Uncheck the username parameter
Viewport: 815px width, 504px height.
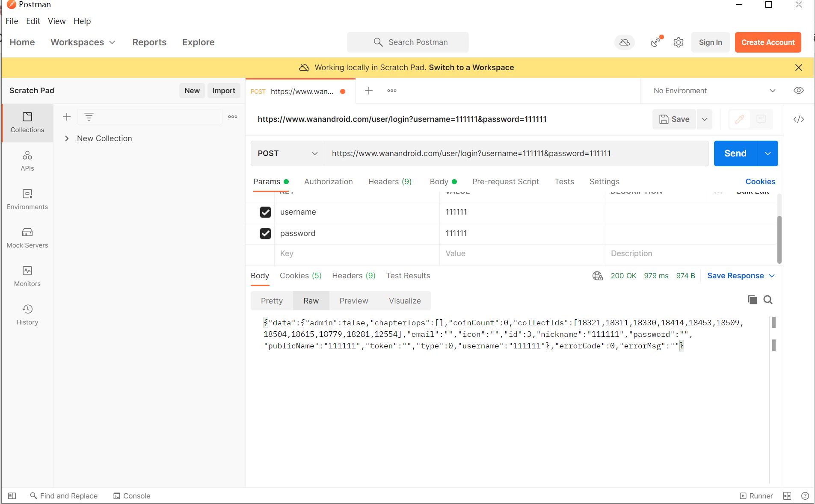point(265,212)
